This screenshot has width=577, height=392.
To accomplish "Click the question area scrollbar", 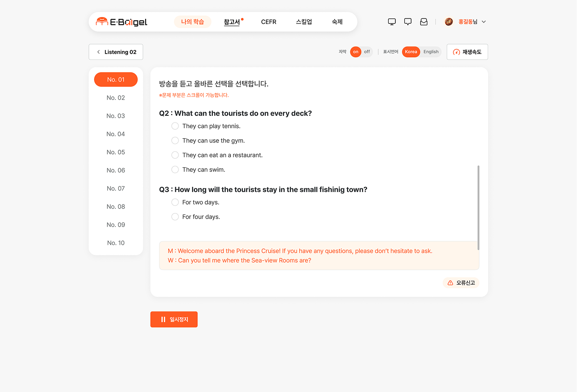I will (x=478, y=207).
